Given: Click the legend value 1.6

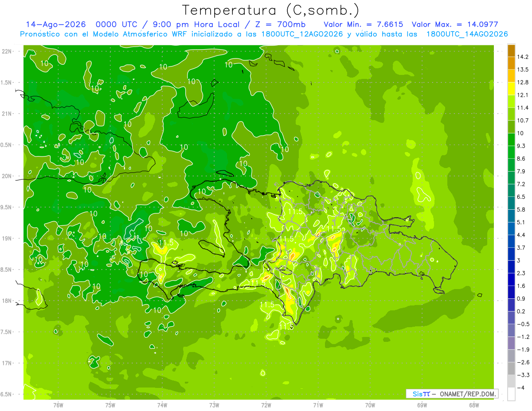Looking at the screenshot, I should 521,286.
